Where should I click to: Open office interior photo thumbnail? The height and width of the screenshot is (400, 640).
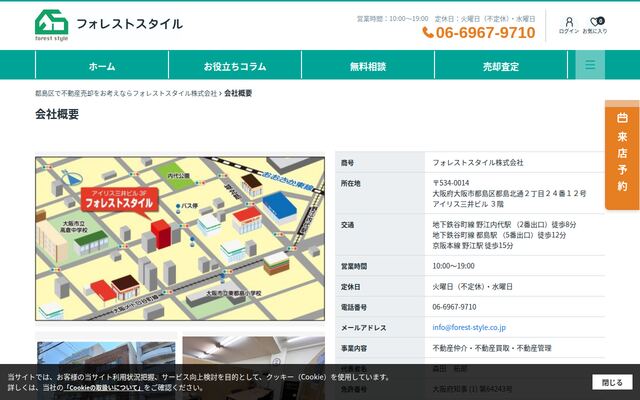tap(253, 368)
